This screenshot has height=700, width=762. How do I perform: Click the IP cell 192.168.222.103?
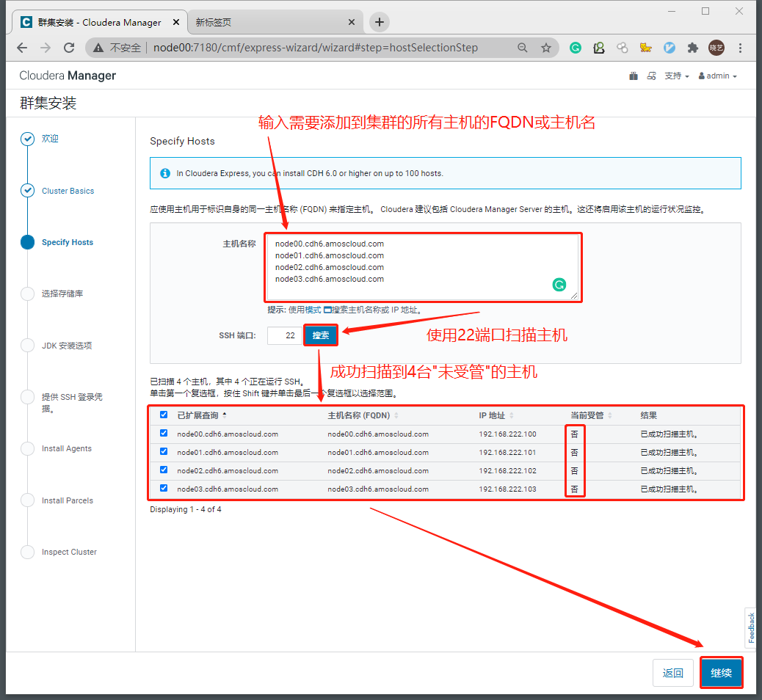click(507, 489)
